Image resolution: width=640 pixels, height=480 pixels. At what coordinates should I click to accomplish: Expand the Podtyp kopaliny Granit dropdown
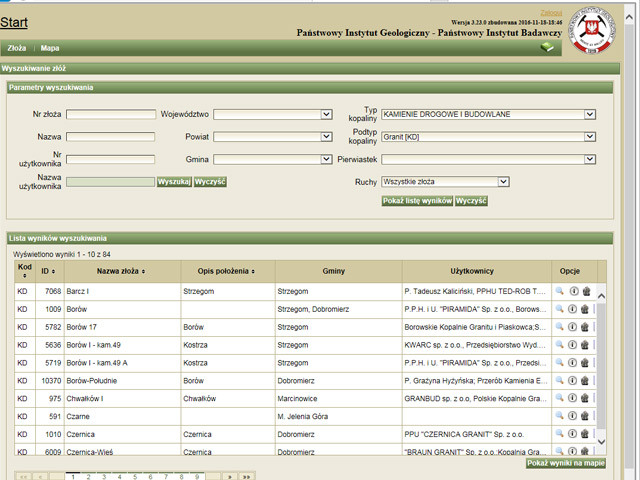[x=488, y=137]
